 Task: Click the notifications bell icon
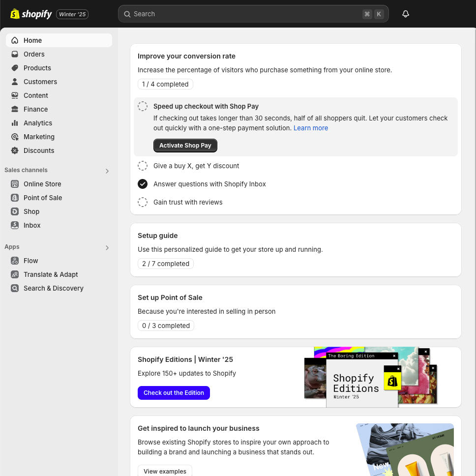[x=406, y=14]
